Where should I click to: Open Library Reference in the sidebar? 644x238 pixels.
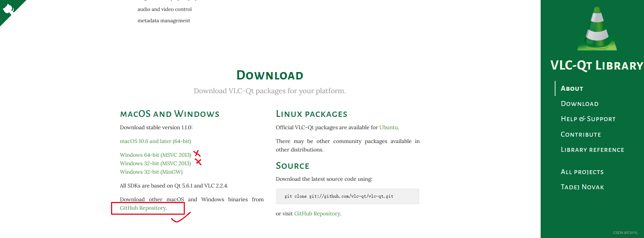593,150
